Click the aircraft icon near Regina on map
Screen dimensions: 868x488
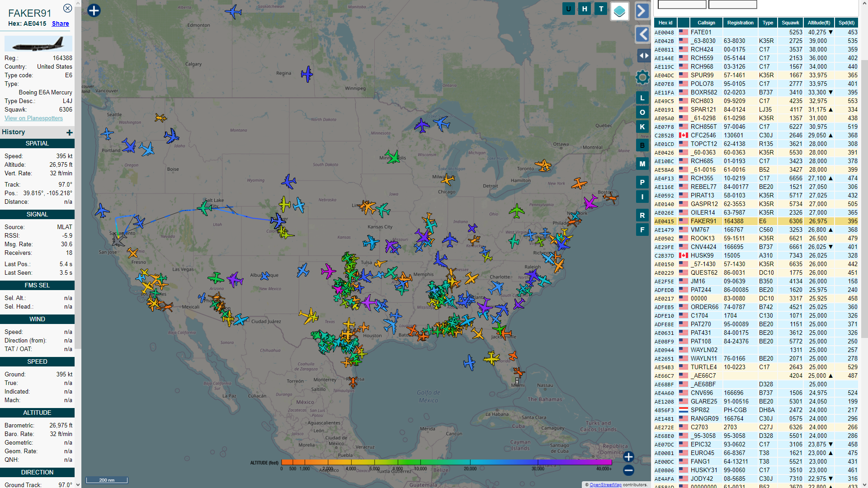tap(307, 74)
